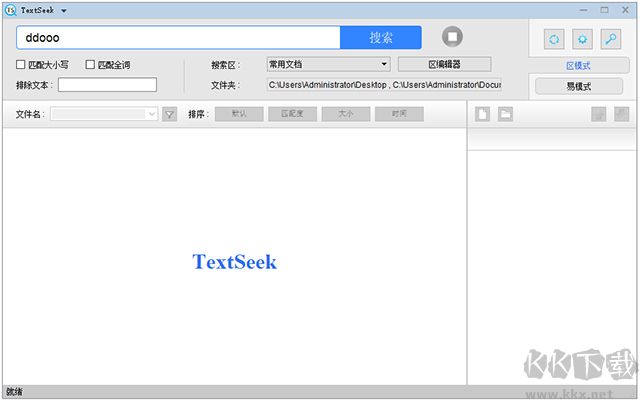The image size is (640, 401).
Task: Focus the 排除文本 input field
Action: click(107, 85)
